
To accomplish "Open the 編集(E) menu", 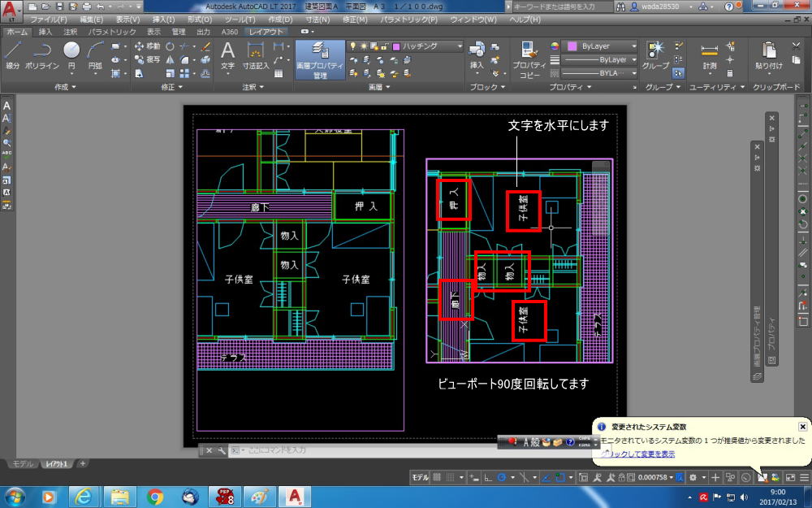I will (91, 20).
